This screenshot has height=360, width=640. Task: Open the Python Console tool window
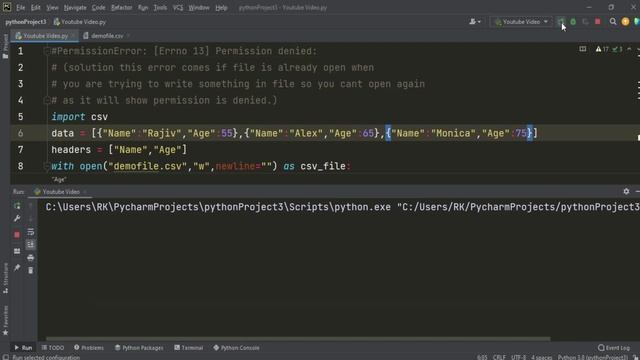[x=236, y=348]
